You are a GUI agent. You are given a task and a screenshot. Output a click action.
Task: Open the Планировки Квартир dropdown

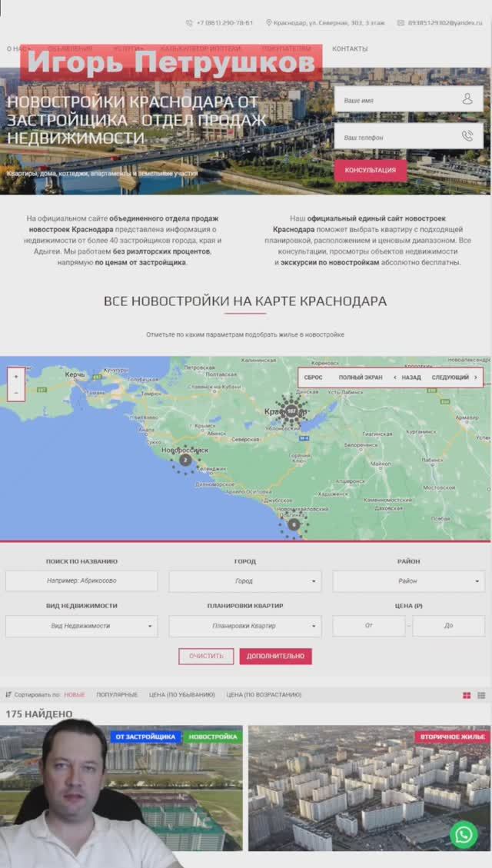pos(244,626)
